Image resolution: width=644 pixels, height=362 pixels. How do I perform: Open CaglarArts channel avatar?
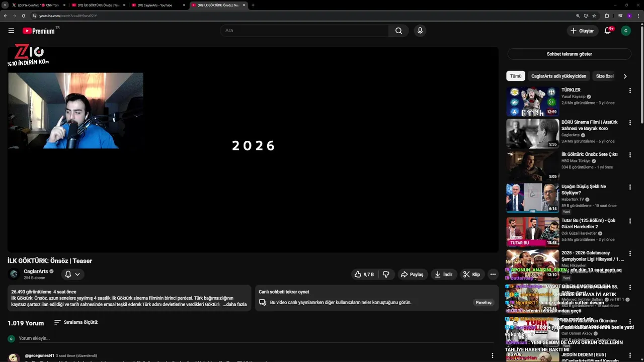tap(14, 274)
